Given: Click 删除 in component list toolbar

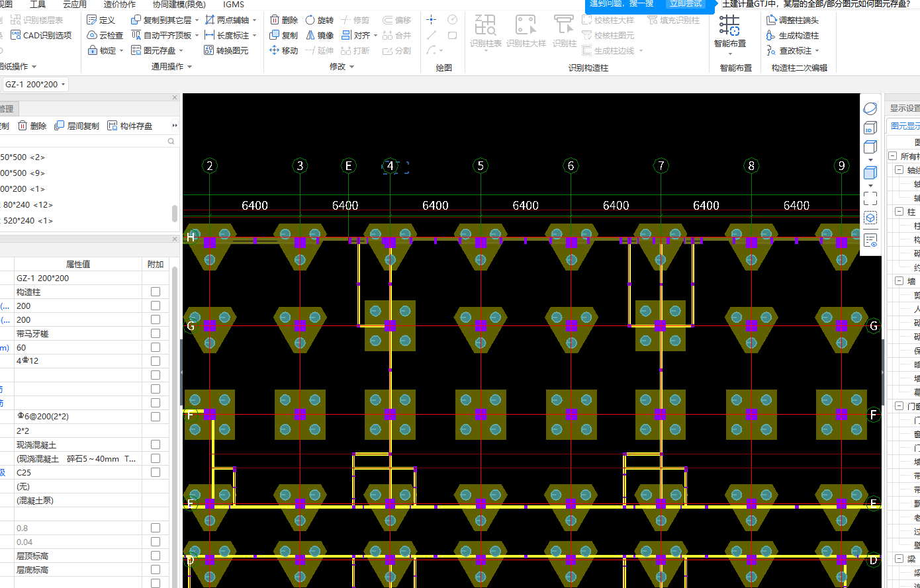Looking at the screenshot, I should [32, 126].
